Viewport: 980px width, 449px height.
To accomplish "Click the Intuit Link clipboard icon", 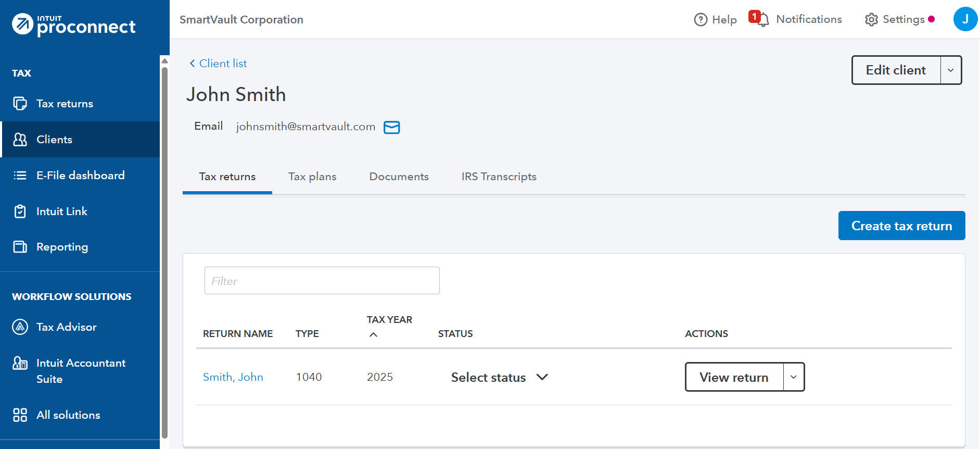I will (20, 211).
